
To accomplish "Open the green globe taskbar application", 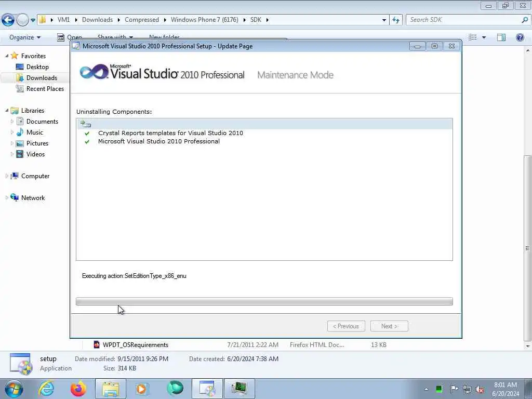I will click(175, 388).
